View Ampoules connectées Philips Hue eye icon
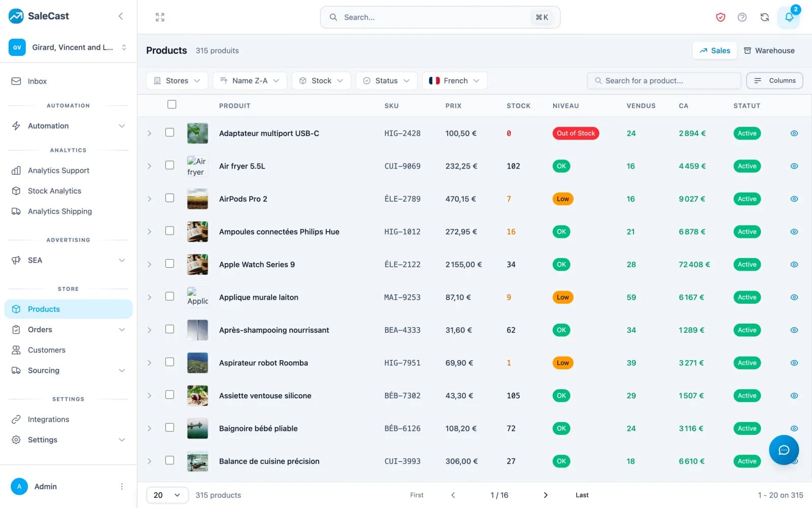This screenshot has width=812, height=508. [x=794, y=232]
